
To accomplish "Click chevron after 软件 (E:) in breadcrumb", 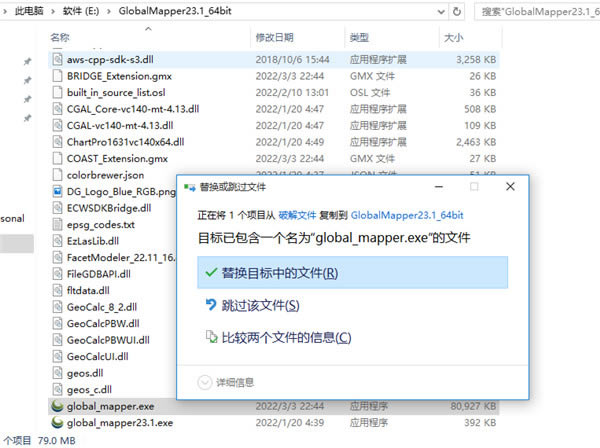I will point(109,11).
